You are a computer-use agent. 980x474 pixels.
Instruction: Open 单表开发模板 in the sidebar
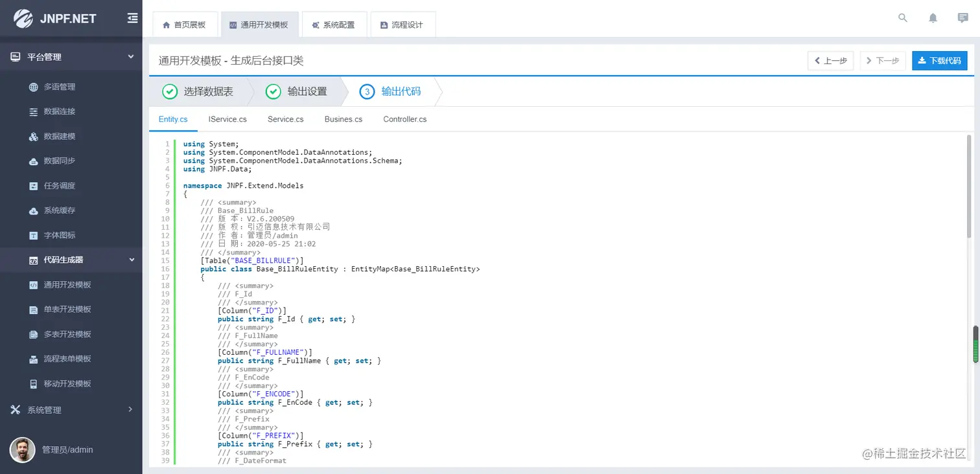point(71,310)
